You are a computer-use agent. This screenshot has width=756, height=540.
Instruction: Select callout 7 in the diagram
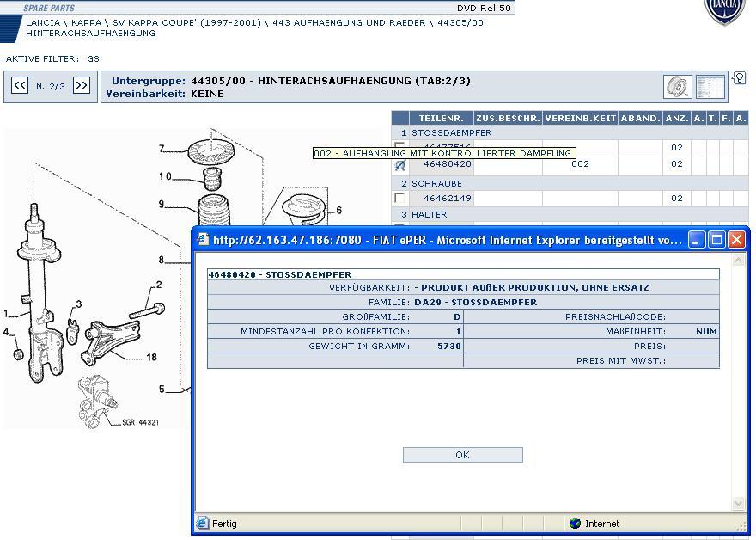(x=162, y=149)
